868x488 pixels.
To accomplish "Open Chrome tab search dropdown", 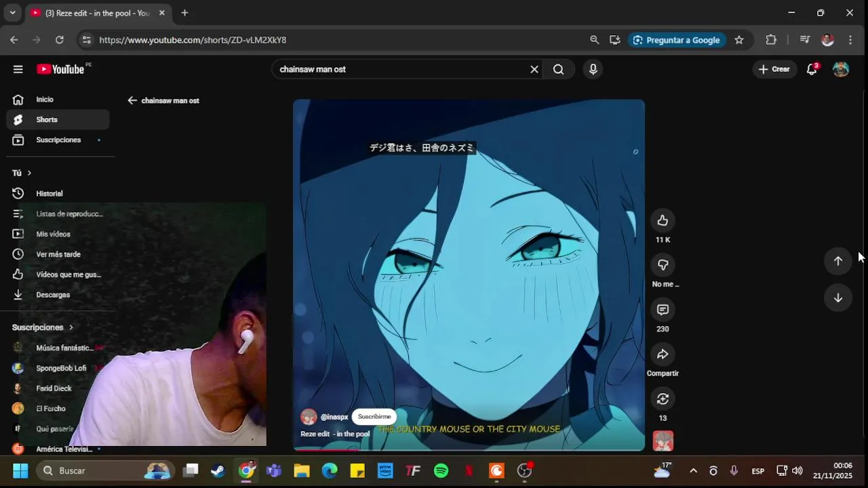I will pyautogui.click(x=12, y=13).
